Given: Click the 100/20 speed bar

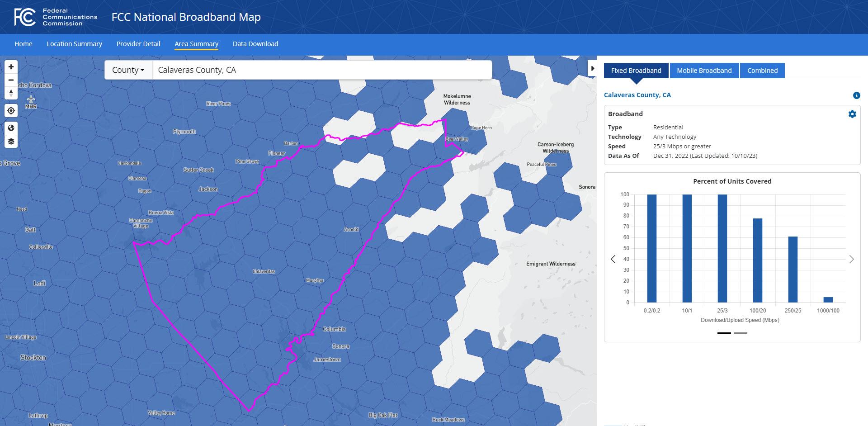Looking at the screenshot, I should tap(758, 260).
